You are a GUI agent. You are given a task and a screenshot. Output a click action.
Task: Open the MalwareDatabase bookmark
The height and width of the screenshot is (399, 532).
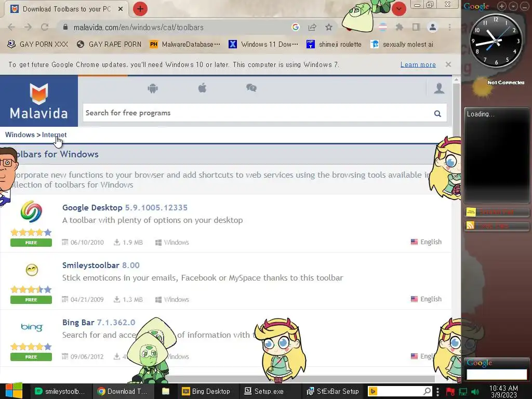185,44
